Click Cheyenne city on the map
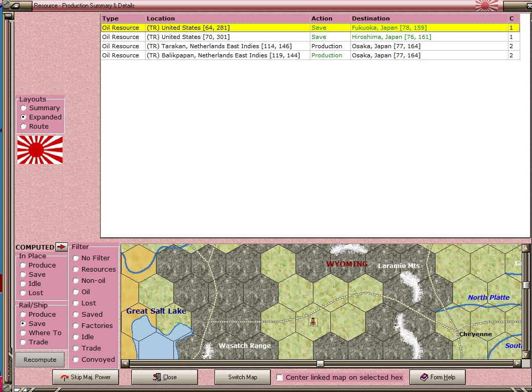The image size is (532, 392). coord(475,334)
